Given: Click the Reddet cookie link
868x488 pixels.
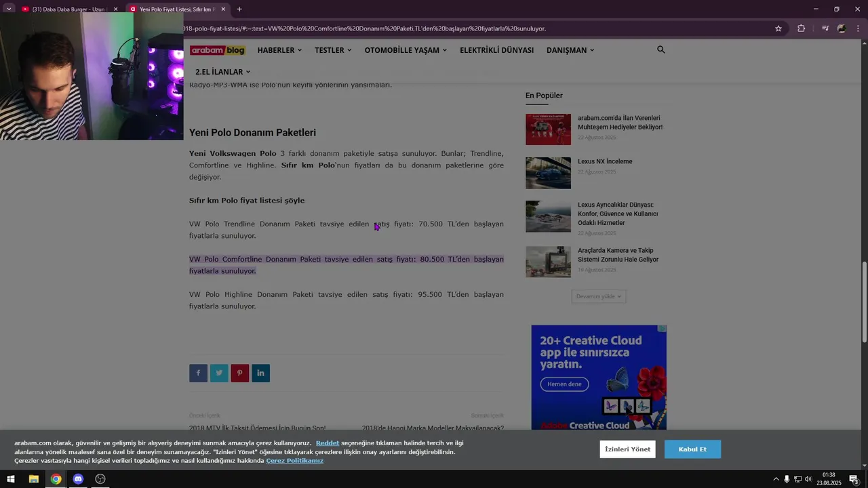Looking at the screenshot, I should pyautogui.click(x=328, y=443).
